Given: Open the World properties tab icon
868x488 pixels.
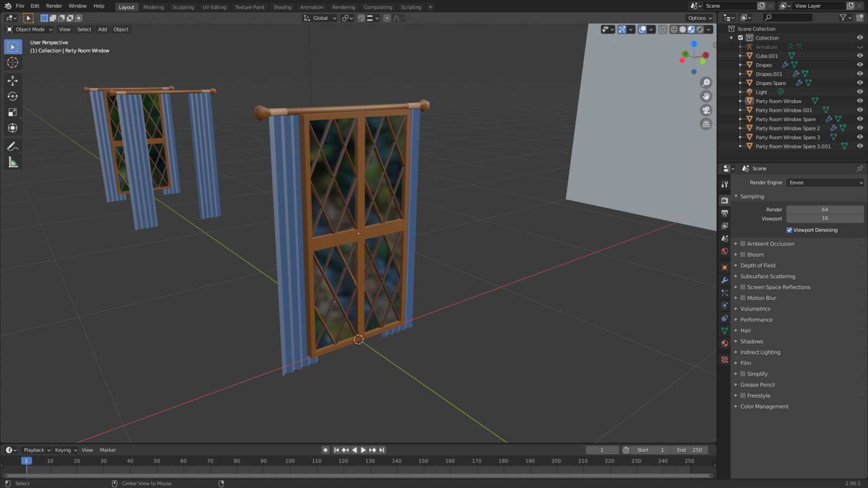Looking at the screenshot, I should (x=725, y=252).
